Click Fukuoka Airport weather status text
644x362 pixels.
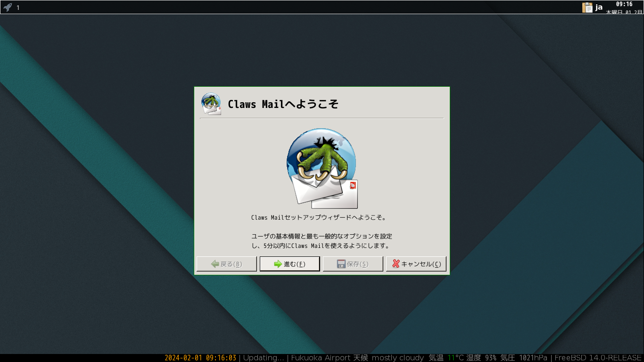[x=357, y=358]
